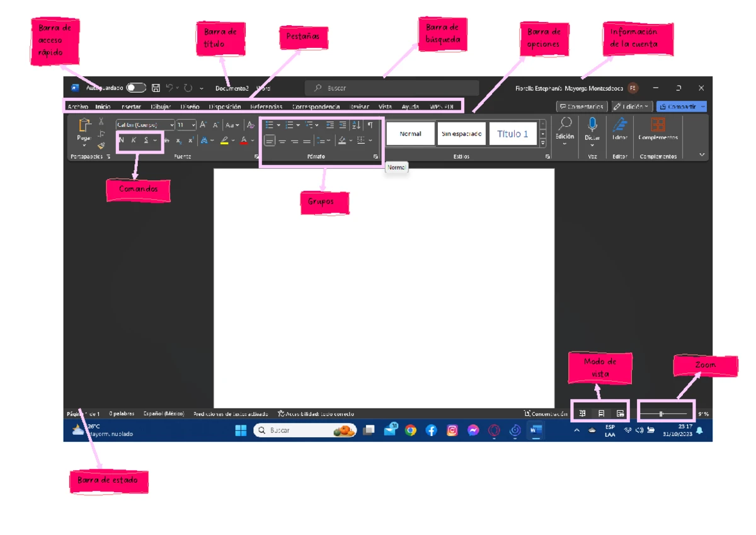Toggle the Autoguardado switch
This screenshot has width=756, height=535.
[x=135, y=88]
